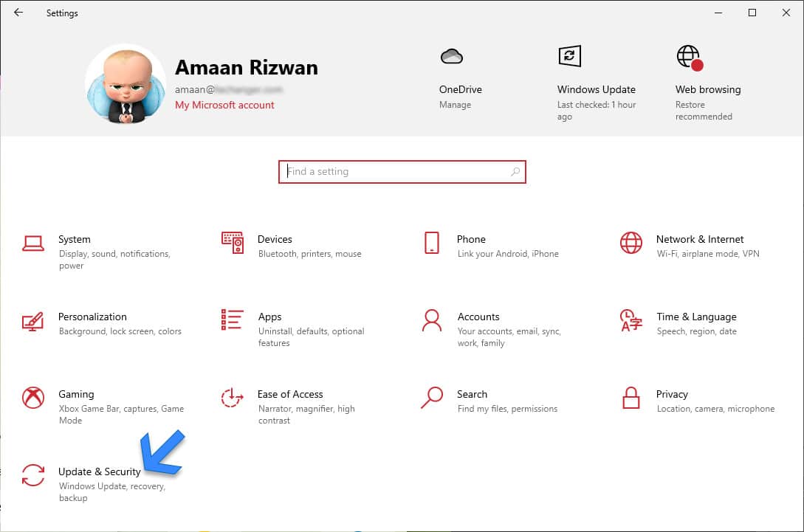
Task: Click the Ease of Access icon
Action: pyautogui.click(x=233, y=398)
